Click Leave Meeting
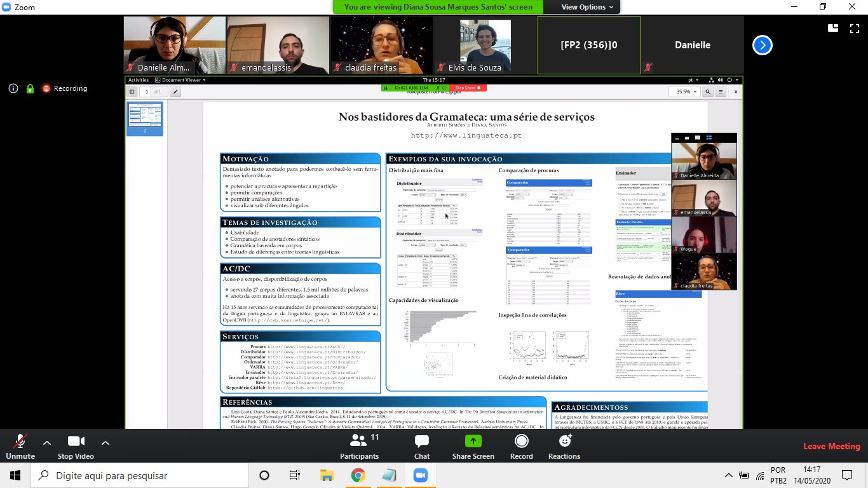868x488 pixels. [x=831, y=447]
